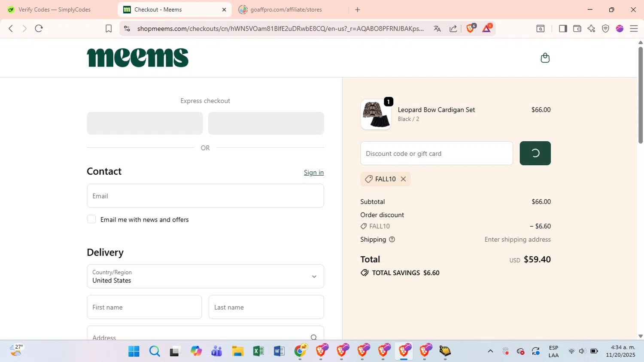Image resolution: width=644 pixels, height=362 pixels.
Task: Open Leo AI sparkle icon
Action: (x=591, y=28)
